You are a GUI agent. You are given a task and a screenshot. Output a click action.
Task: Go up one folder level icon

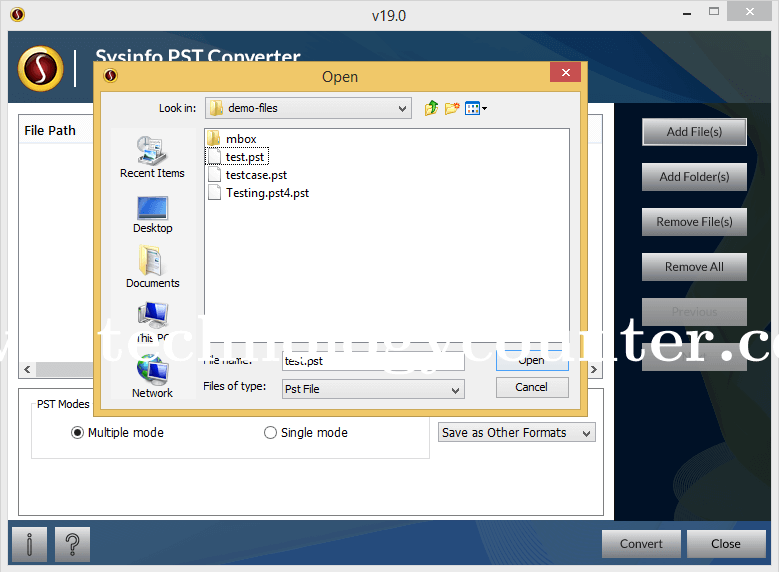(x=431, y=108)
